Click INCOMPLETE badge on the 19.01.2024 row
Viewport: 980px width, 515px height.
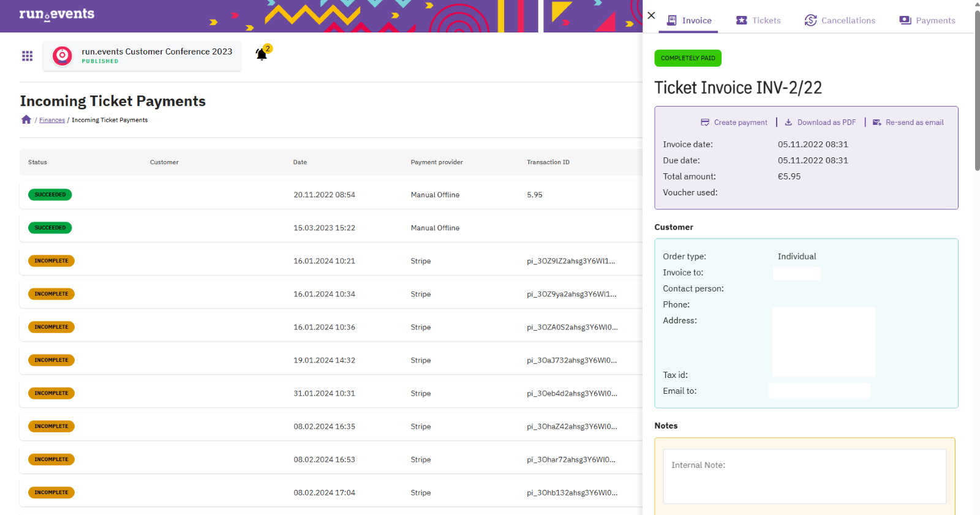(51, 360)
